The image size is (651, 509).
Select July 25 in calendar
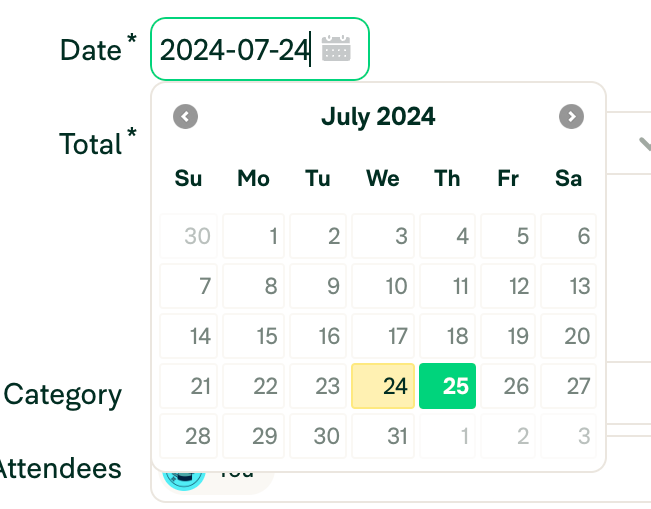447,386
